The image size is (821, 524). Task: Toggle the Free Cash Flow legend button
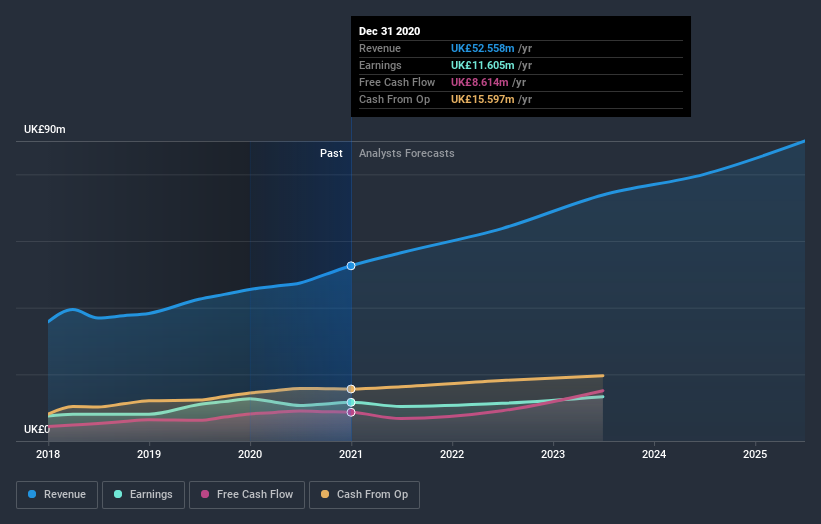click(247, 495)
